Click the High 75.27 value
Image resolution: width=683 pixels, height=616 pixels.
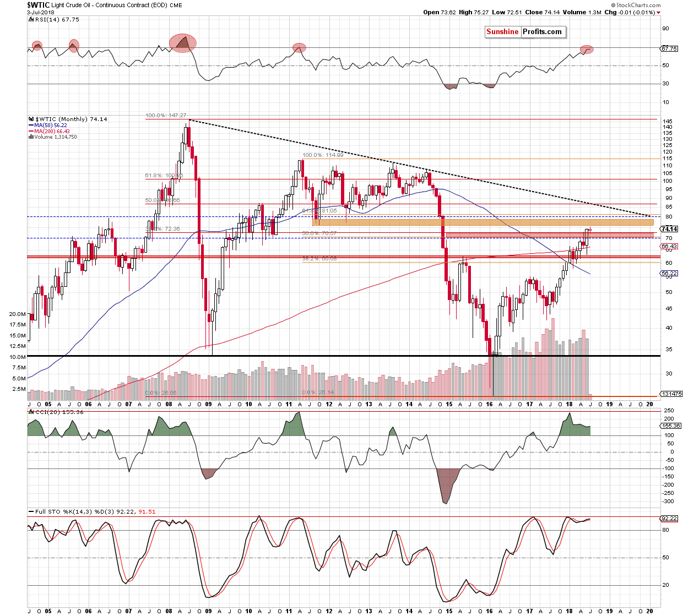(474, 12)
